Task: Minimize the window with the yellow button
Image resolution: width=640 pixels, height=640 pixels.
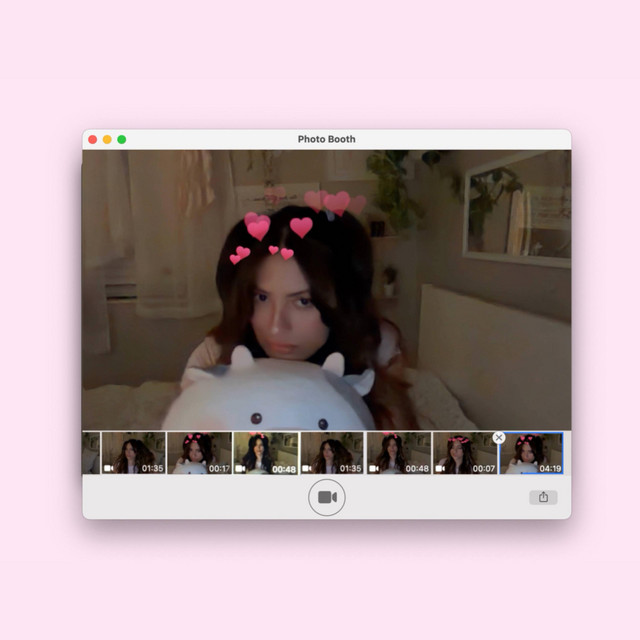Action: (x=107, y=140)
